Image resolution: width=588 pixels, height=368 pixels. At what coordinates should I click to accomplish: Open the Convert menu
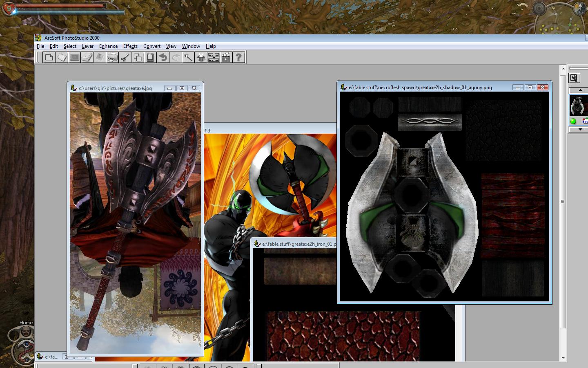152,46
